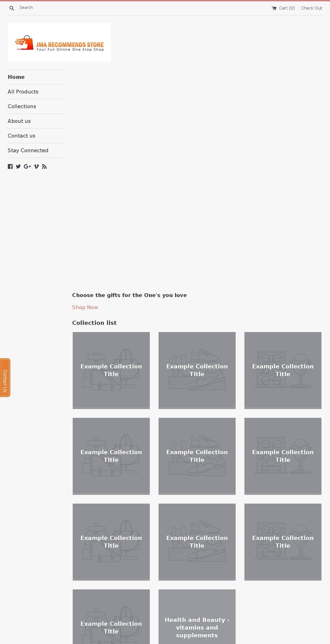Click the search magnifier icon
Viewport: 330px width, 644px height.
pos(12,8)
